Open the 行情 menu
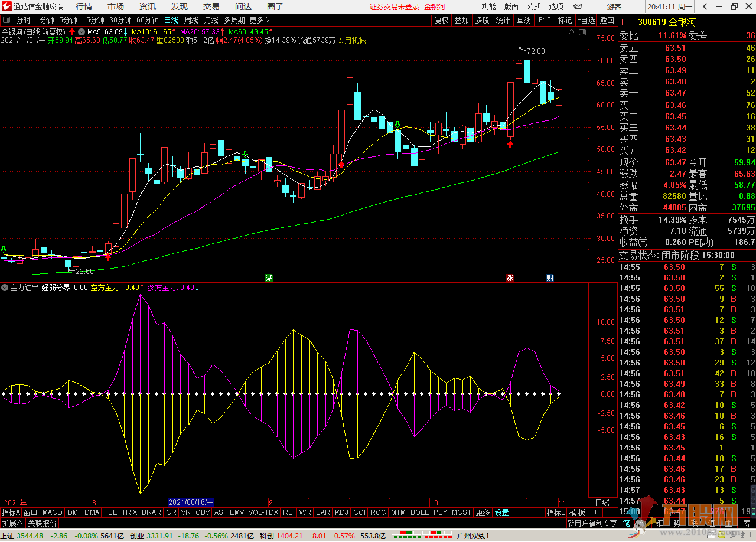The width and height of the screenshot is (756, 542). (x=84, y=6)
